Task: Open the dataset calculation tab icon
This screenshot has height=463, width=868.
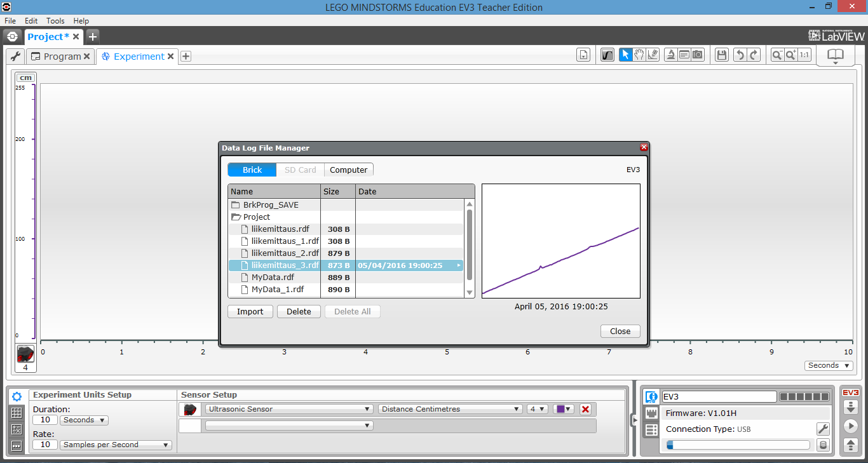Action: tap(17, 429)
